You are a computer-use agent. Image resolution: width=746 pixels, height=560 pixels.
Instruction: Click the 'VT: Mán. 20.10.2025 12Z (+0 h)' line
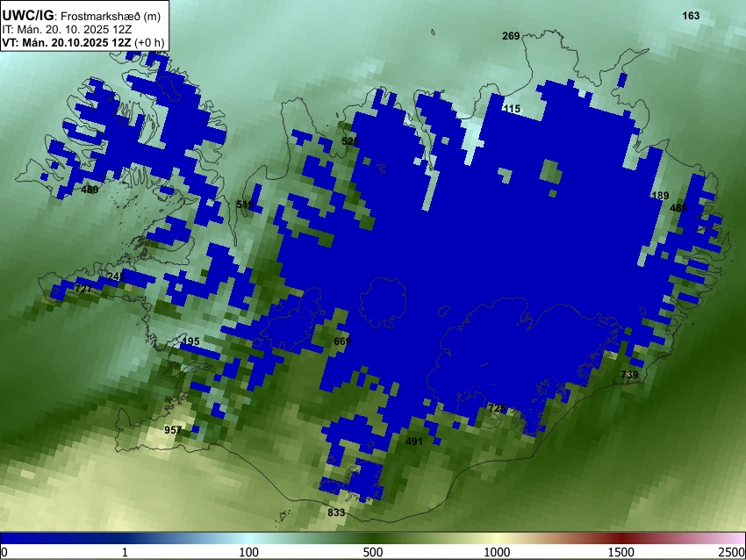point(83,42)
